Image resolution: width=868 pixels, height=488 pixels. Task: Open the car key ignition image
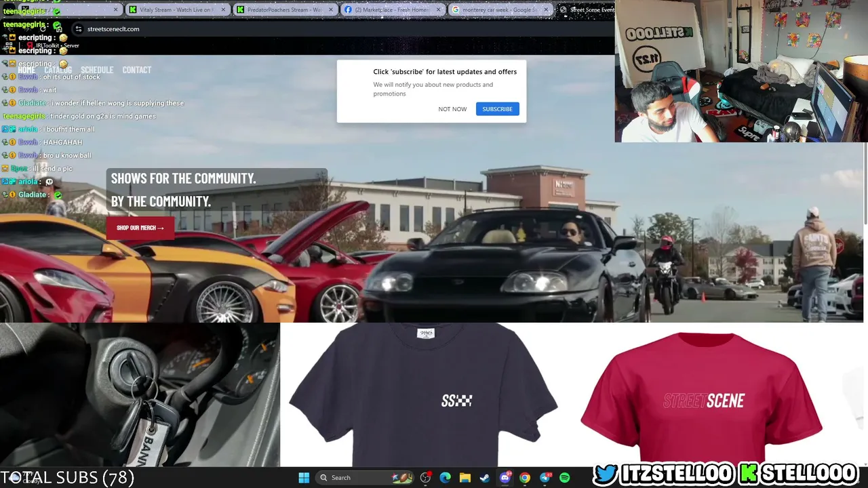(140, 395)
